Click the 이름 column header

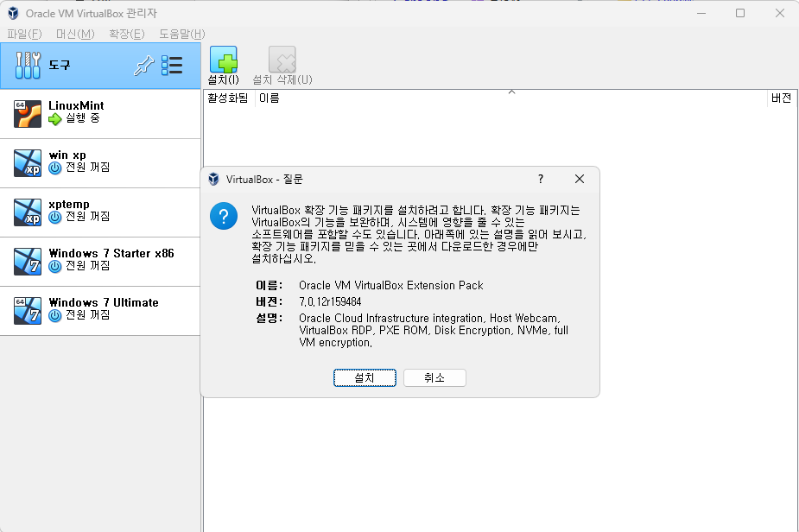(x=510, y=98)
